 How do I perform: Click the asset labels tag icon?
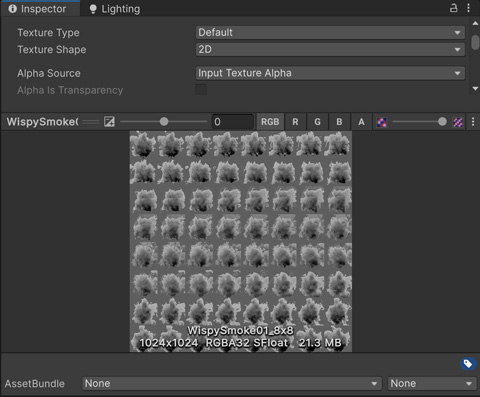click(x=468, y=364)
